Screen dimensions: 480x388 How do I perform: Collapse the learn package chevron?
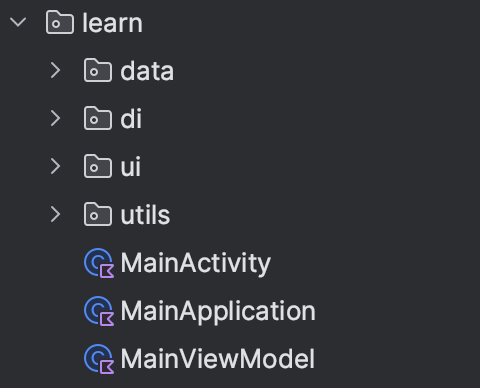coord(18,23)
